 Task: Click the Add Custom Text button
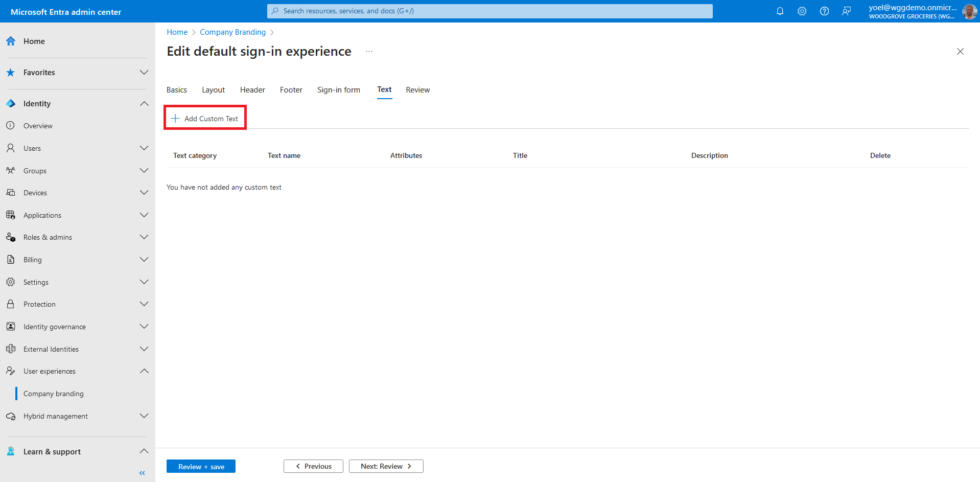point(205,119)
